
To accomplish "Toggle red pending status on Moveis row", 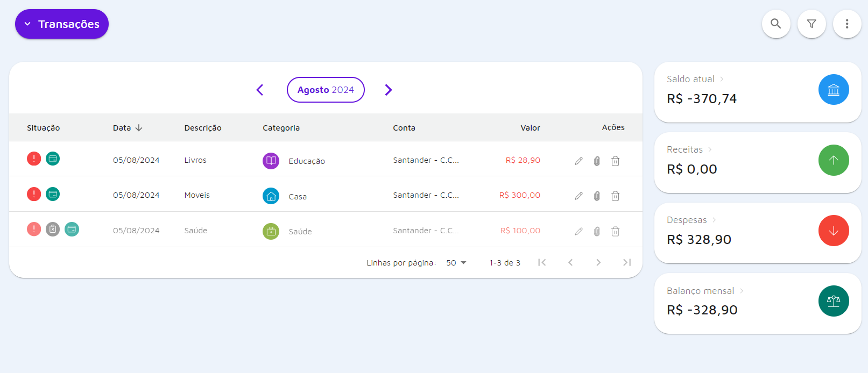I will click(x=34, y=194).
